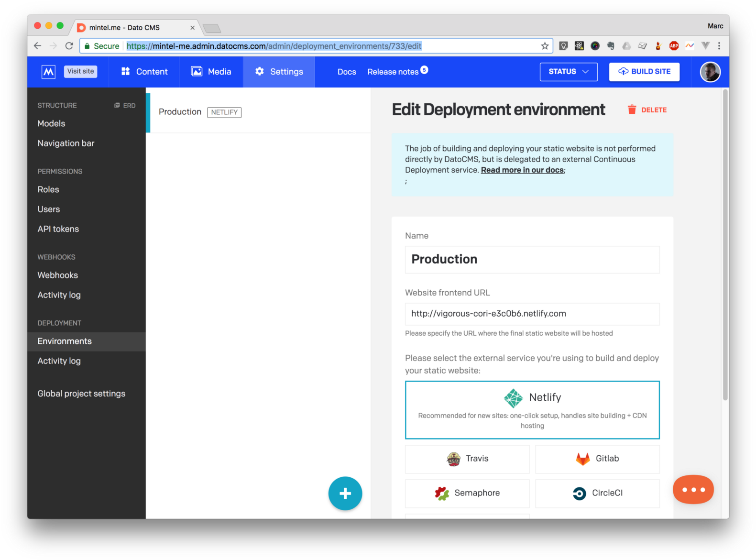Open Webhooks in the sidebar
Screen dimensions: 756x560
58,275
